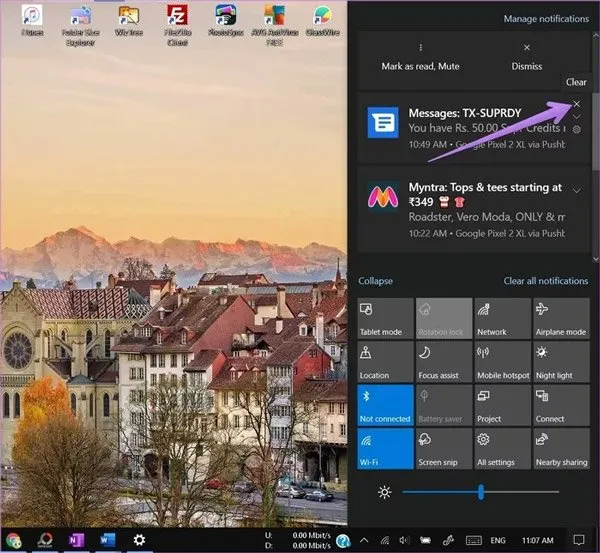Screen dimensions: 600x553
Task: Adjust the brightness slider
Action: (480, 492)
